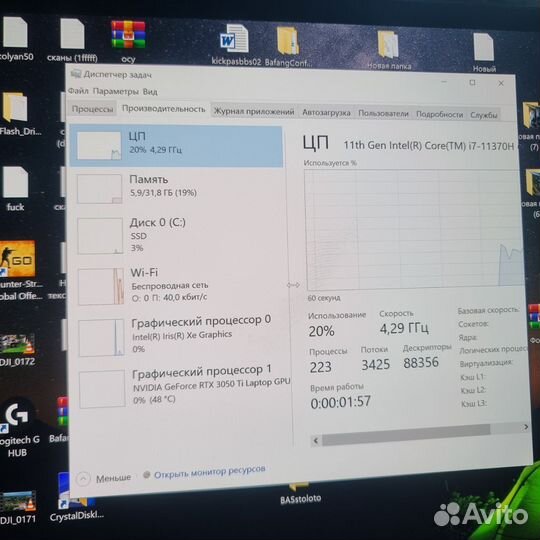Switch to the Производительность tab
Screen dimensions: 540x540
[x=164, y=109]
